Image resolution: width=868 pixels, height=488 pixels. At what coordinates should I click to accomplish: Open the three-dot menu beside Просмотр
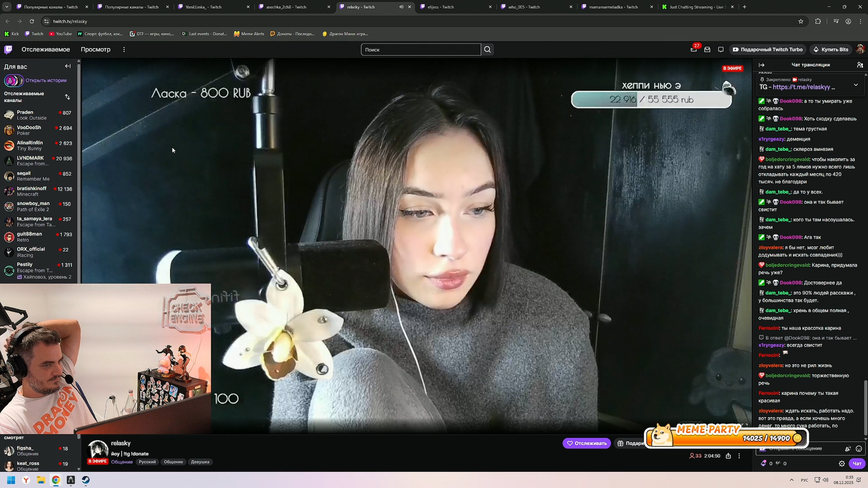pyautogui.click(x=124, y=50)
